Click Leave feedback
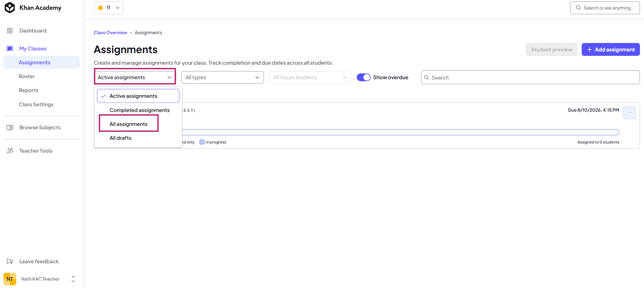Image resolution: width=644 pixels, height=288 pixels. click(39, 262)
